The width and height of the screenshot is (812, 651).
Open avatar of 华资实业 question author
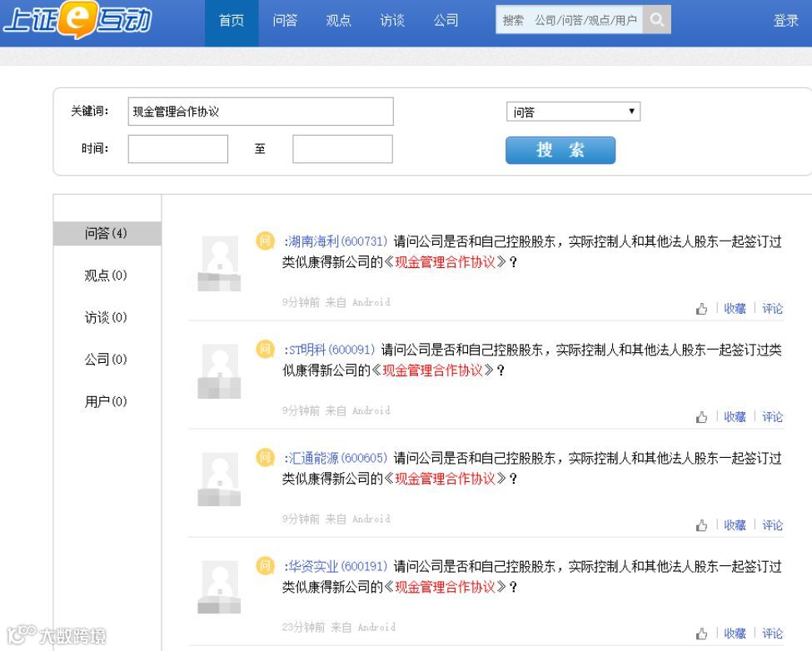[x=219, y=588]
